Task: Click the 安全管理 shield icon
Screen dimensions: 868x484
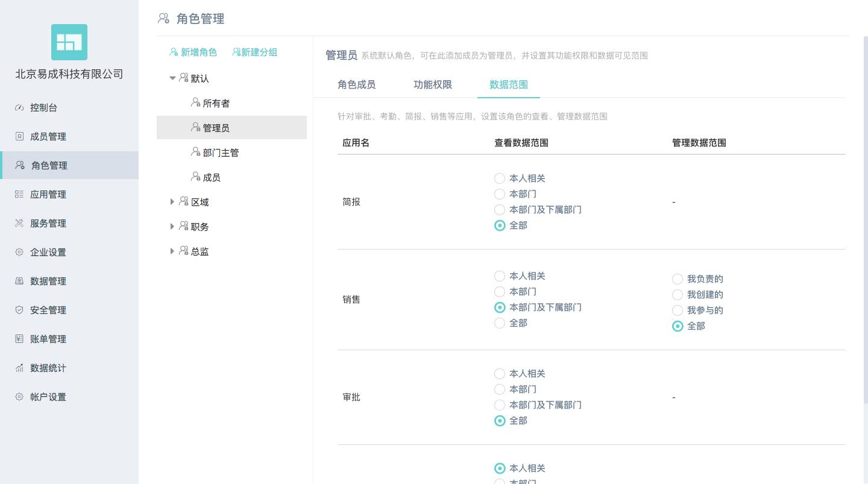Action: point(19,310)
